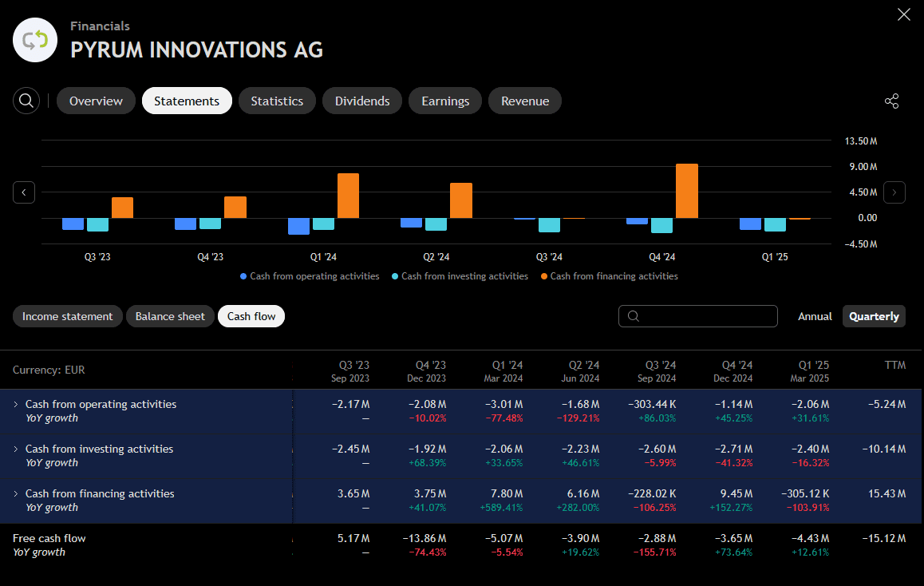Click the search magnifier icon beside Overview

click(26, 101)
